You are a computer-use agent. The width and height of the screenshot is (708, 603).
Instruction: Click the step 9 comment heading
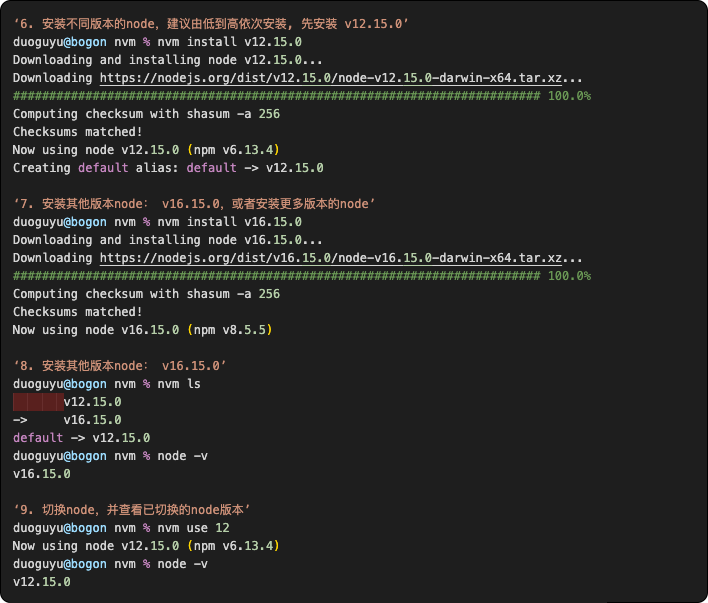click(131, 510)
